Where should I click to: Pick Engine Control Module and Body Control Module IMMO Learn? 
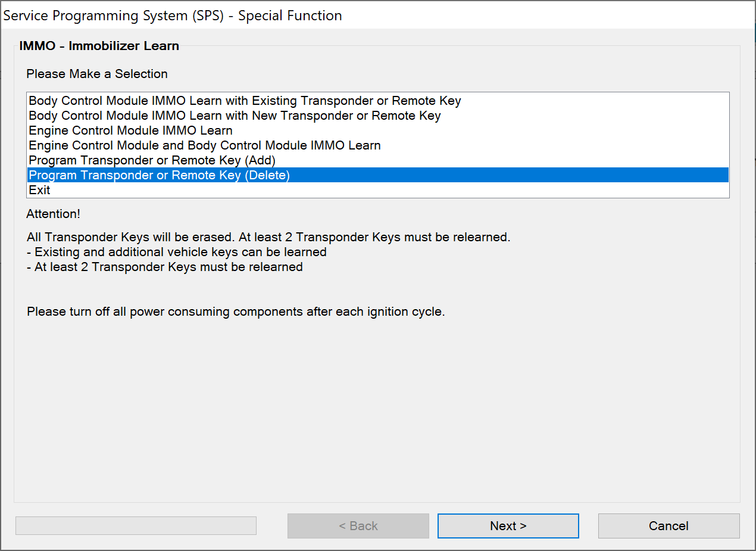[x=205, y=145]
